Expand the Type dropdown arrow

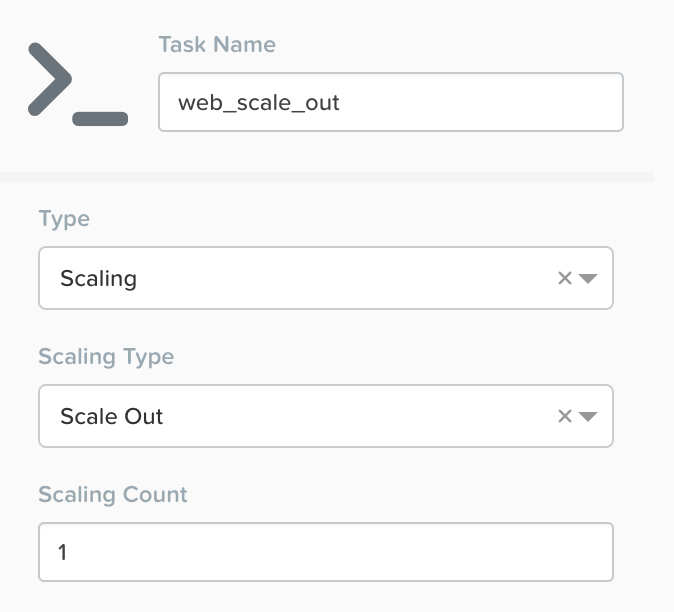588,278
